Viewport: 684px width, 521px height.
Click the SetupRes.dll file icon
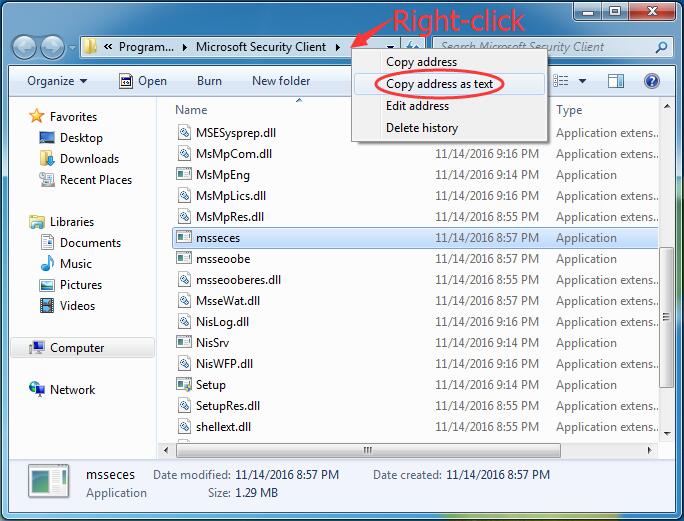[184, 405]
